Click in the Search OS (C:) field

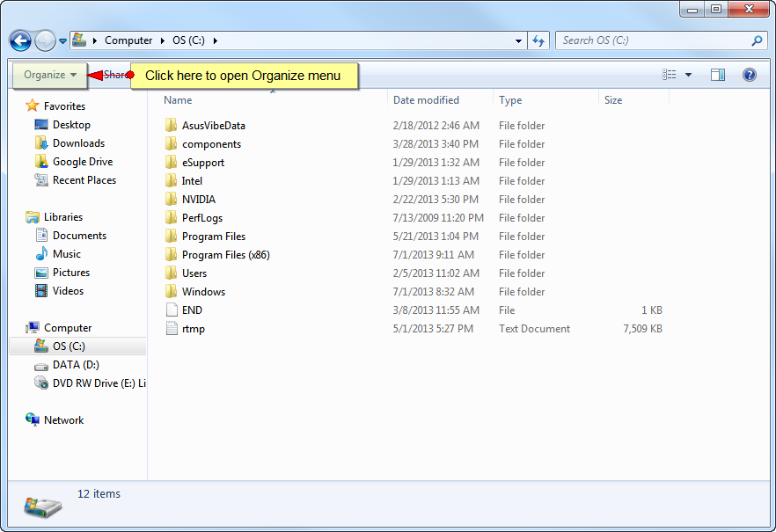click(655, 40)
